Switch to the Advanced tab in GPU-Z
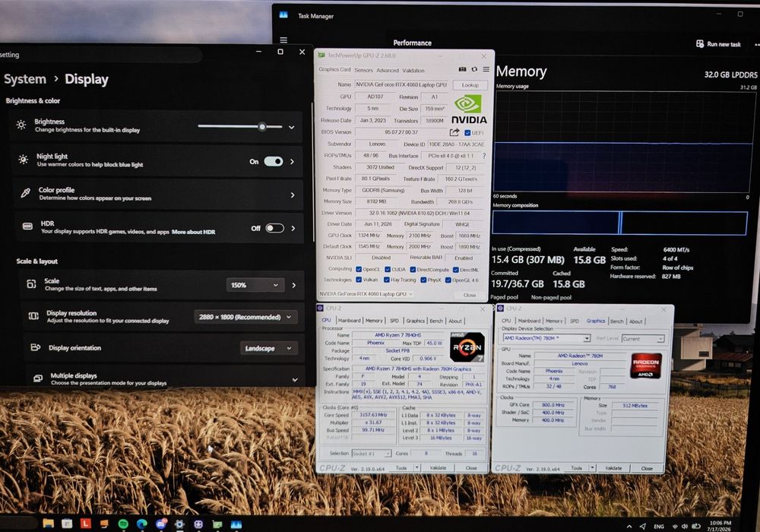 (388, 70)
